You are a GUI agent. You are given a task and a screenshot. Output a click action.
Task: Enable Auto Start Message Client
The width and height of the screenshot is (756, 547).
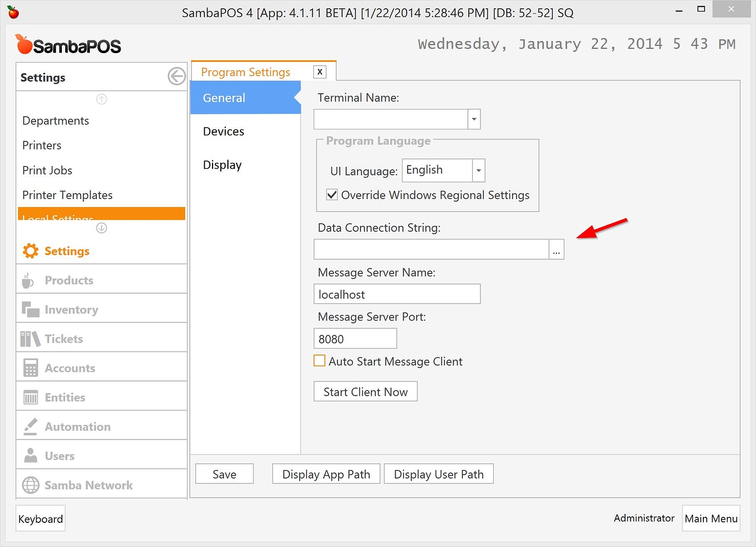[x=319, y=361]
